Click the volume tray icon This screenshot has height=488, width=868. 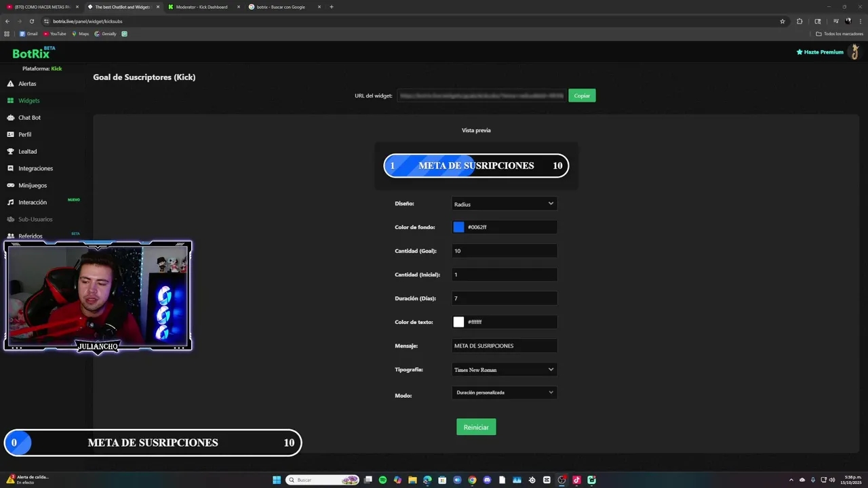[833, 480]
